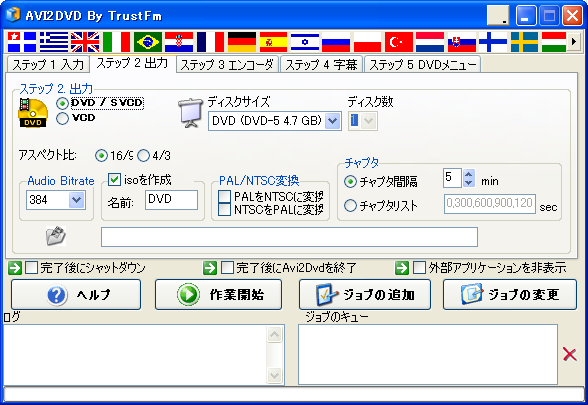The width and height of the screenshot is (588, 405).
Task: Choose the Finnish flag language
Action: tap(493, 42)
